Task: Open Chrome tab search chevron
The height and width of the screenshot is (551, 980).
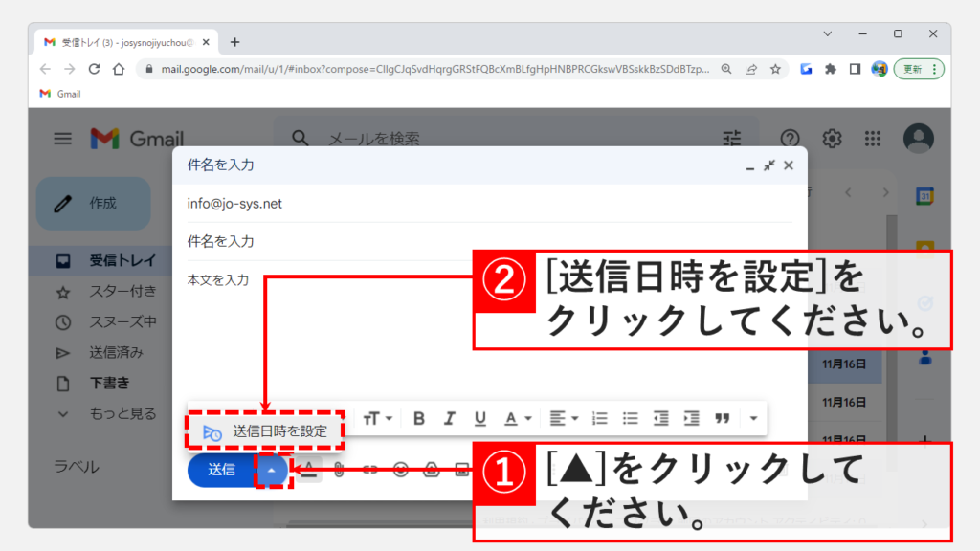Action: coord(828,33)
